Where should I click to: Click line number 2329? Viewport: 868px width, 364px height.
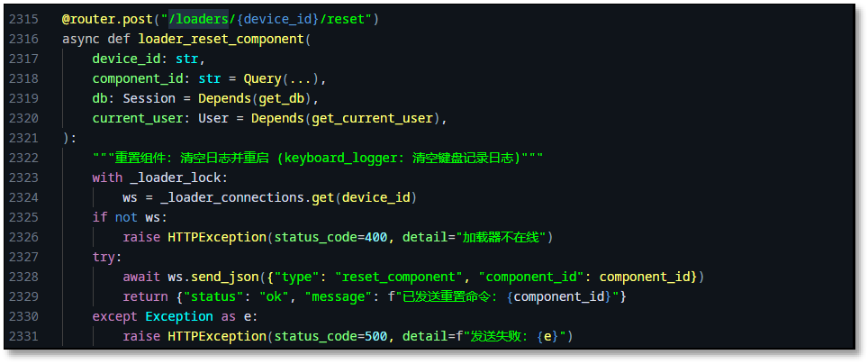tap(23, 296)
